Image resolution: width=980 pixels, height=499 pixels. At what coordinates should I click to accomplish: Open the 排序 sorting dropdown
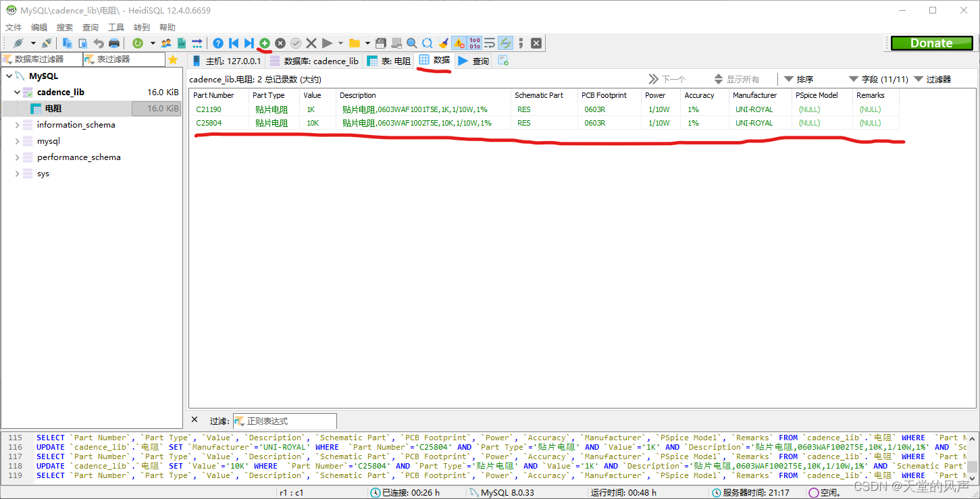pos(798,79)
